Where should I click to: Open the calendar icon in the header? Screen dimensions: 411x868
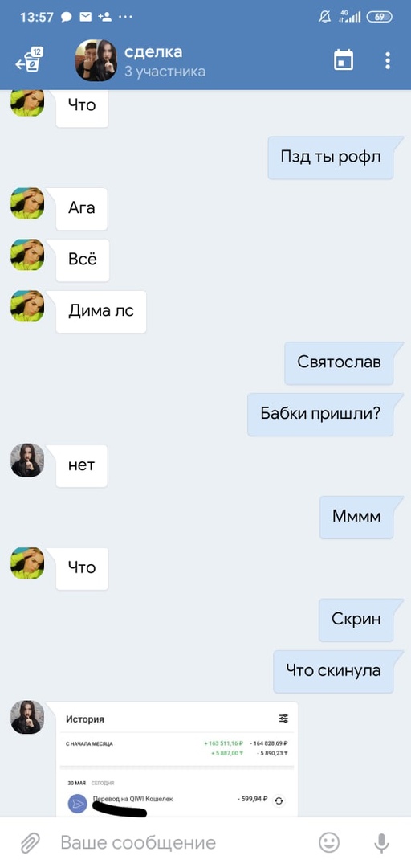pos(344,59)
